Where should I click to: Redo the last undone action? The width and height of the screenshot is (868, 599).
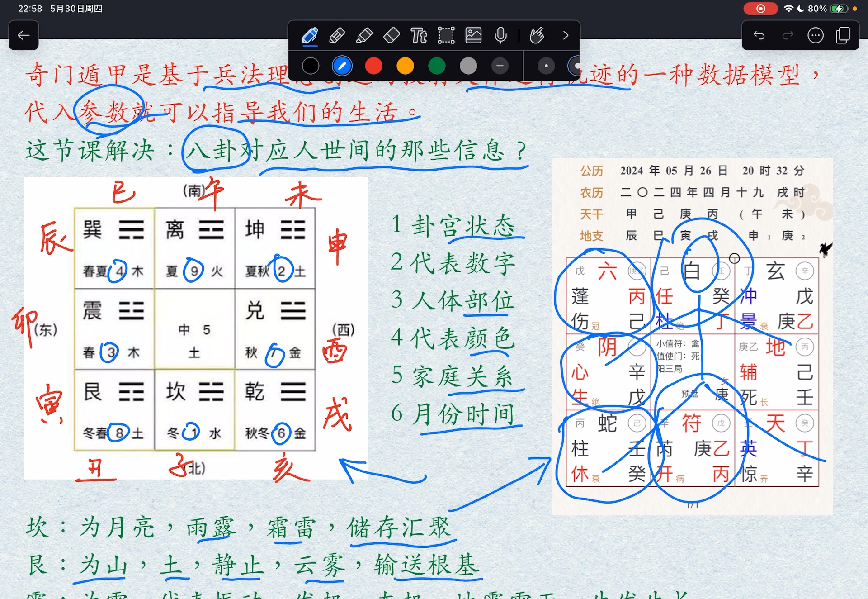[788, 35]
